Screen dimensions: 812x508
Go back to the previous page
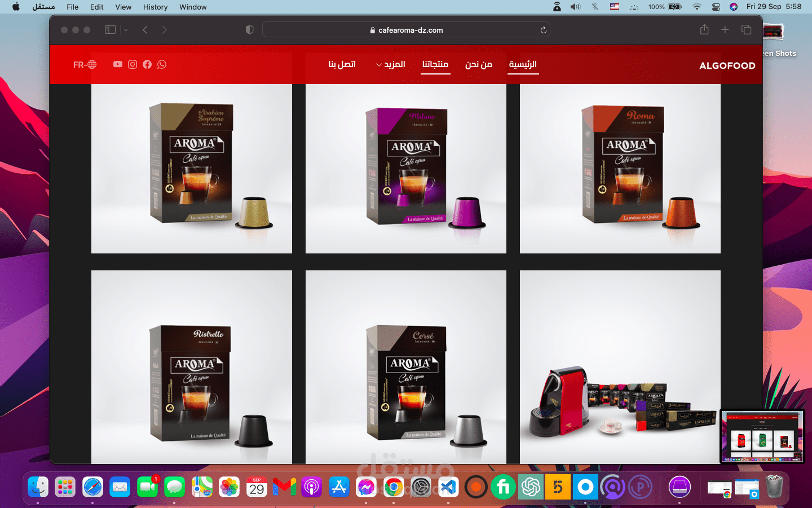[145, 30]
